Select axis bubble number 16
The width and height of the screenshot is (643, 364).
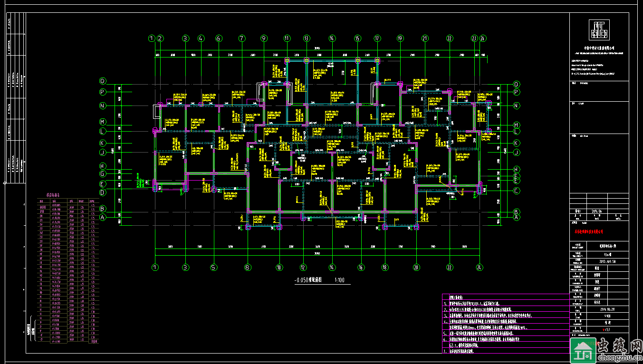[361, 268]
